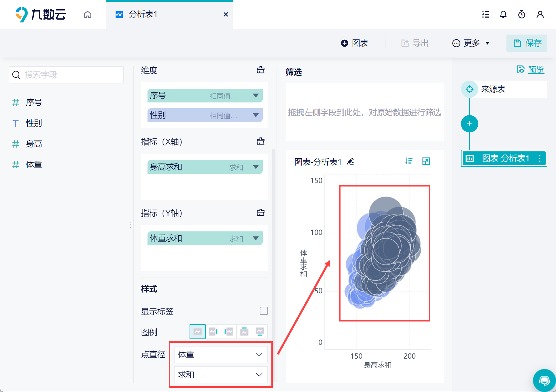Expand the 身高求和 field dropdown arrow
Screen dimensions: 556x392
tap(256, 167)
